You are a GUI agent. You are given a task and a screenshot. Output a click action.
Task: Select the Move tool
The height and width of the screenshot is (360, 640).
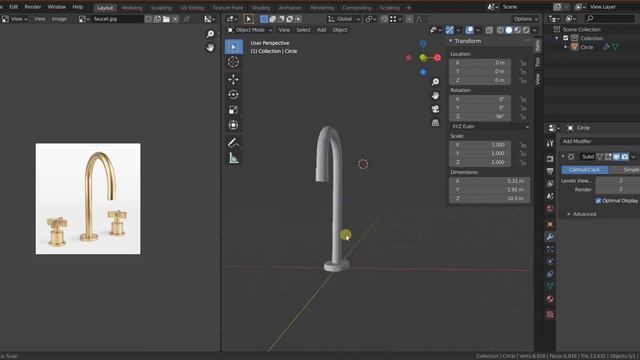tap(233, 79)
